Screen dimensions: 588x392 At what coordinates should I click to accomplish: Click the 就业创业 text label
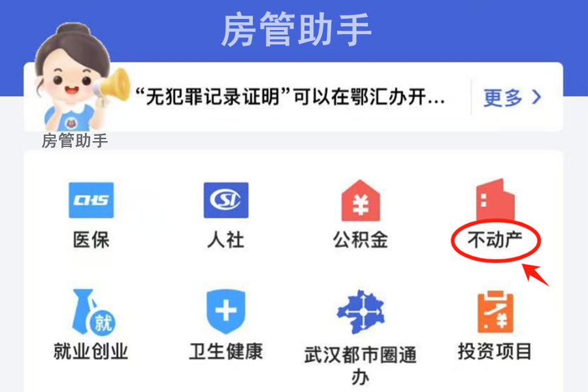pyautogui.click(x=91, y=351)
